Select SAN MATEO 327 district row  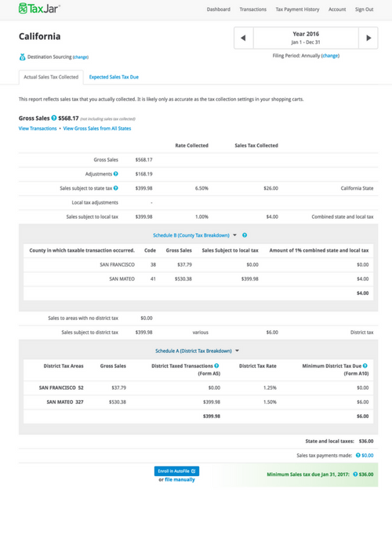(198, 402)
